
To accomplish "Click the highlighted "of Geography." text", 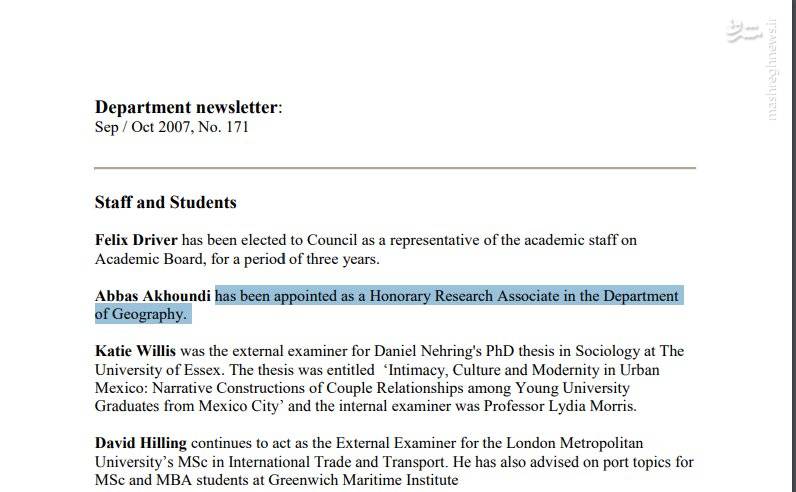I will [141, 314].
